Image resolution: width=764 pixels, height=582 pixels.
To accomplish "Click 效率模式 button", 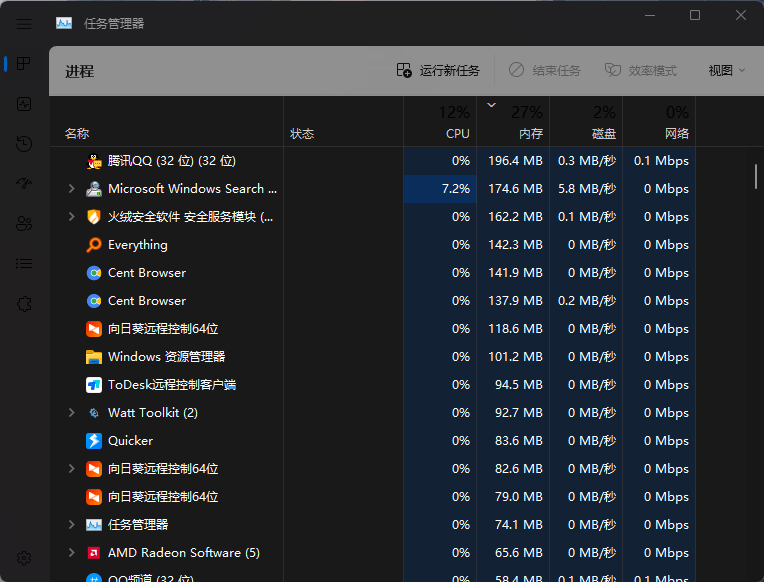I will click(x=641, y=71).
